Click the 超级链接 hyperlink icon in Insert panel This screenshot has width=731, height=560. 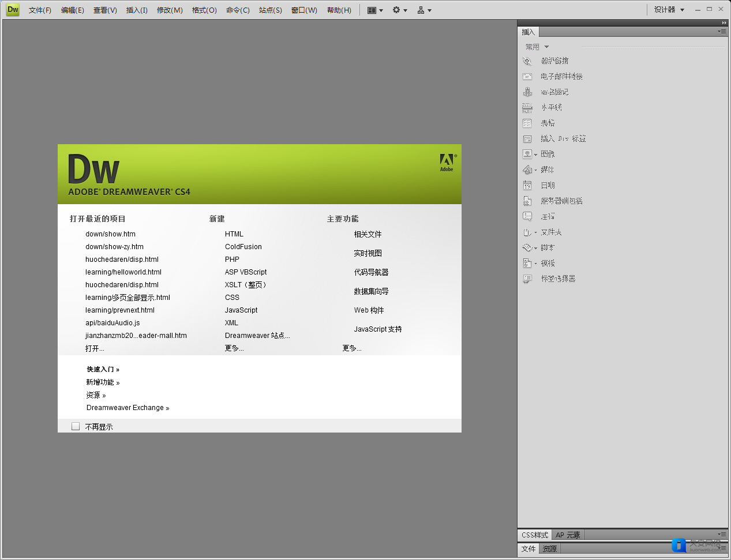coord(527,61)
